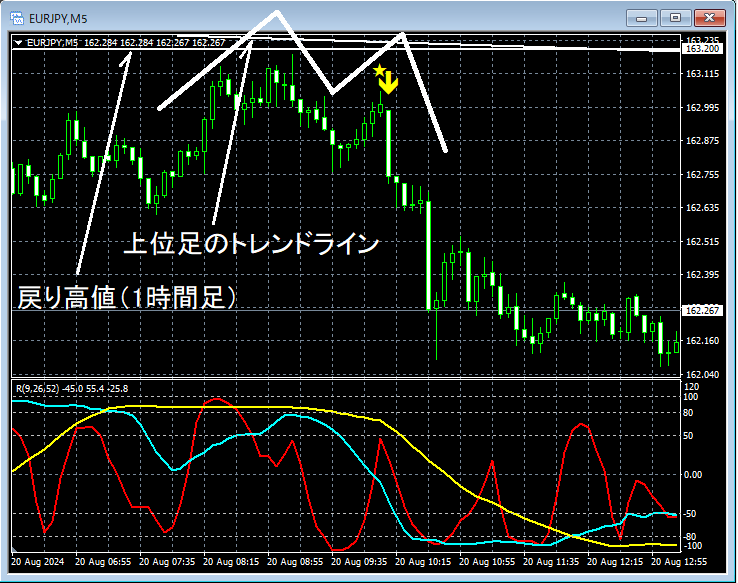The image size is (738, 583).
Task: Click the OHLC values '162.284 162.284 162.267 162.267'
Action: click(x=154, y=43)
